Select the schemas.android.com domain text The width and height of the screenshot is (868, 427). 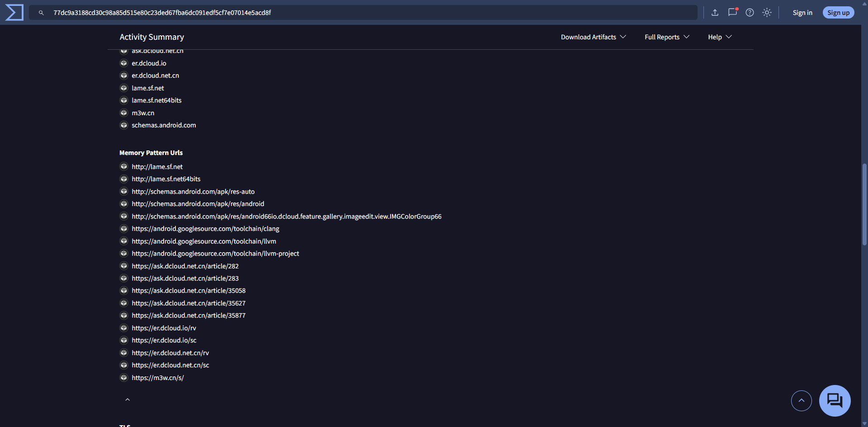164,125
